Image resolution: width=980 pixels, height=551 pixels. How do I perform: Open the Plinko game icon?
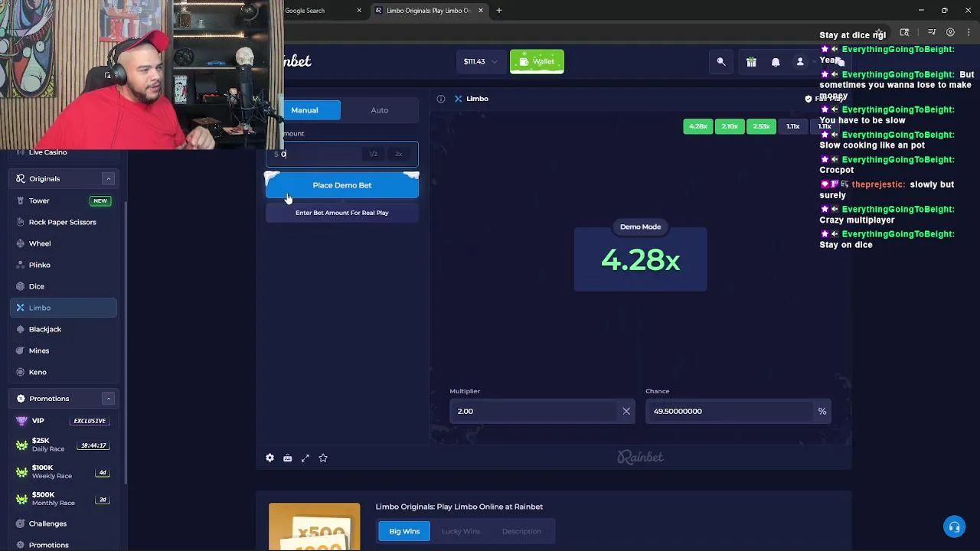coord(21,265)
